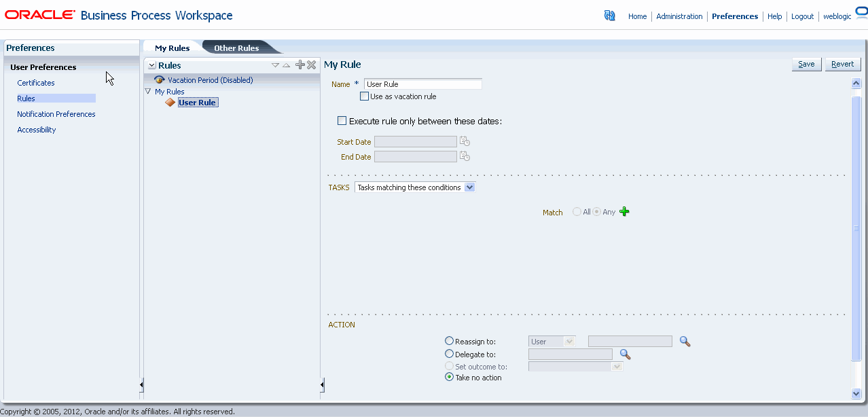
Task: Click the add rule plus icon
Action: [x=300, y=65]
